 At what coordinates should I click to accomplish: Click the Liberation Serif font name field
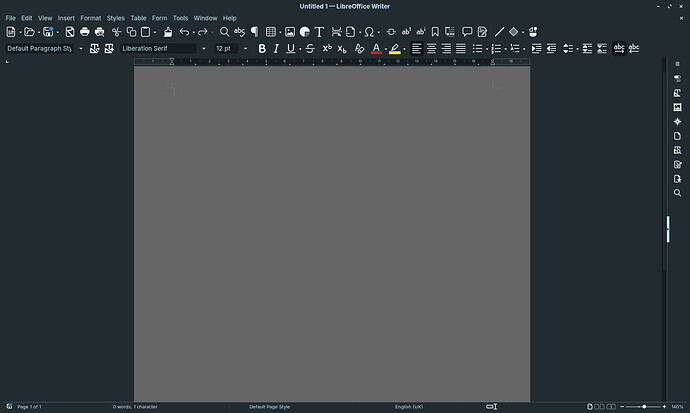point(158,48)
